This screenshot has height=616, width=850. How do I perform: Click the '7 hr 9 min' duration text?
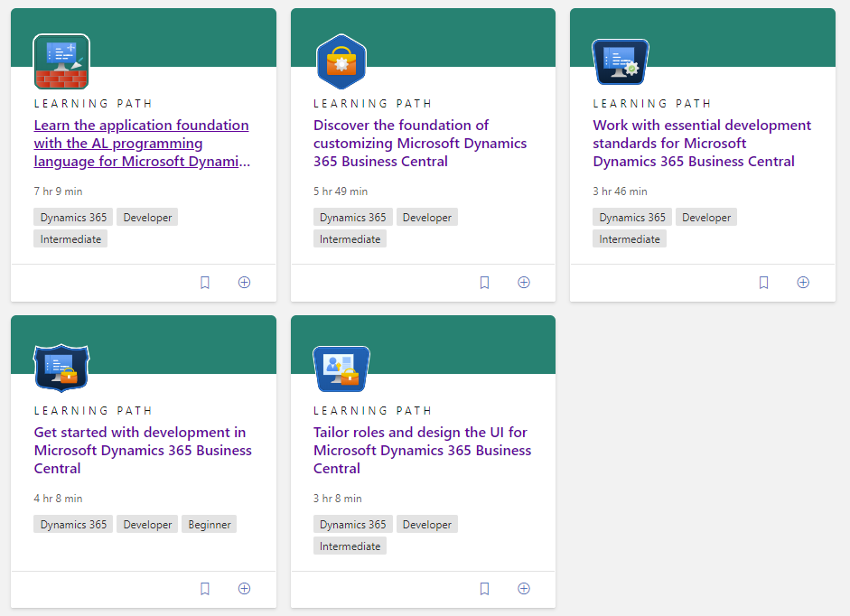click(58, 191)
